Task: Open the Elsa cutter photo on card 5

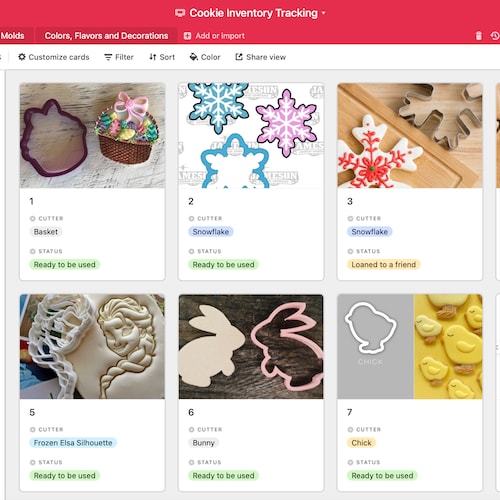Action: [x=92, y=346]
